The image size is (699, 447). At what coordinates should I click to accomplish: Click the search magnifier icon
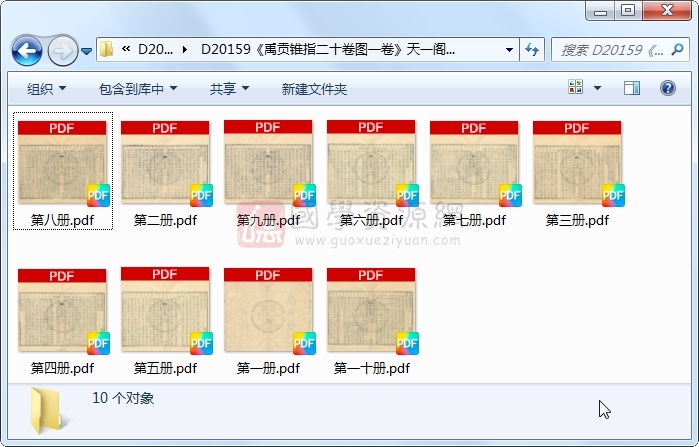678,49
